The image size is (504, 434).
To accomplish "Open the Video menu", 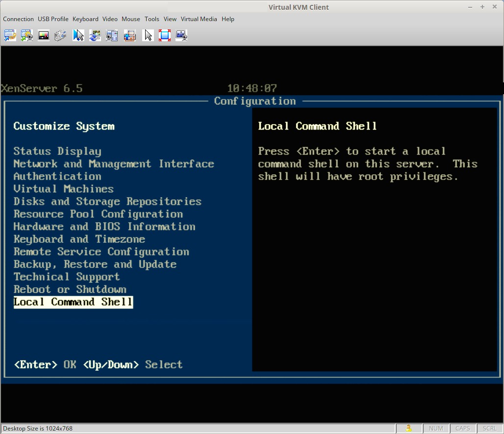I will point(110,19).
